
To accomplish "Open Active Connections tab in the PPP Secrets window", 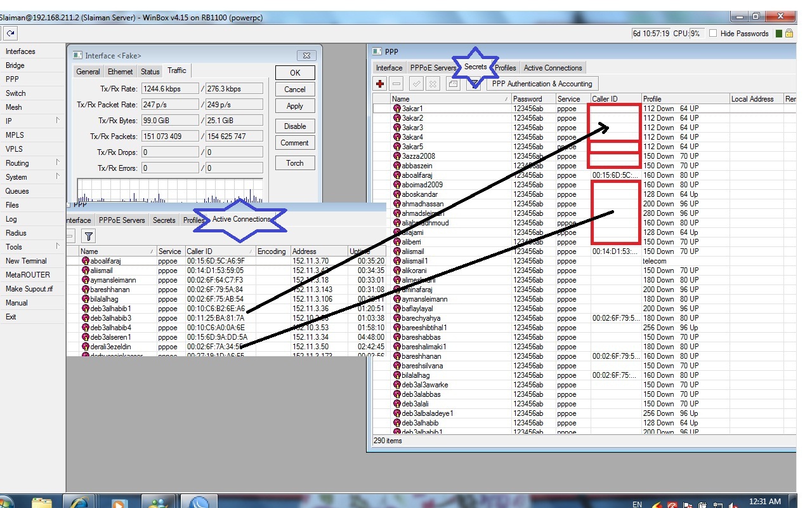I will click(x=553, y=68).
